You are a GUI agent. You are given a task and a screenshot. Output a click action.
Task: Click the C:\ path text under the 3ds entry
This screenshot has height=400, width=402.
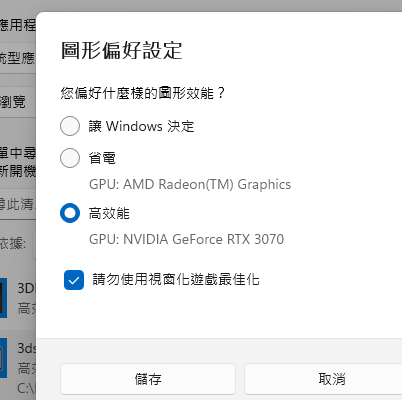pyautogui.click(x=26, y=388)
